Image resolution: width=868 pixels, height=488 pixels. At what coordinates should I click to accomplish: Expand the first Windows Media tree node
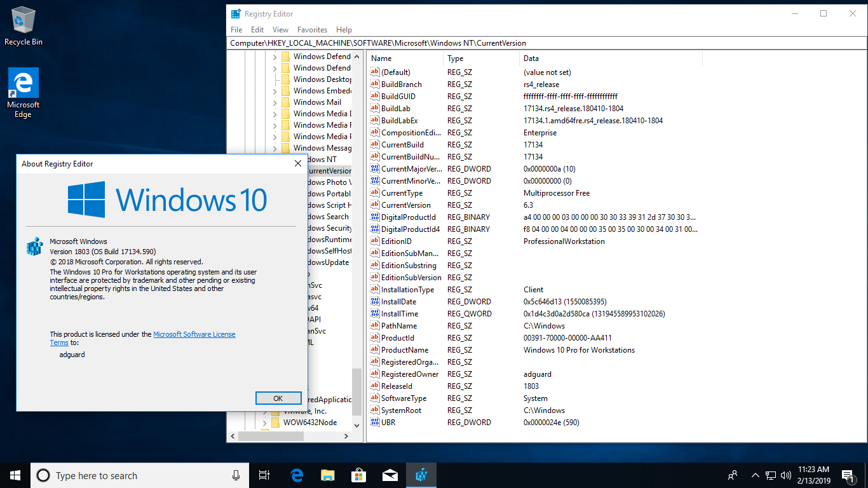(x=275, y=114)
